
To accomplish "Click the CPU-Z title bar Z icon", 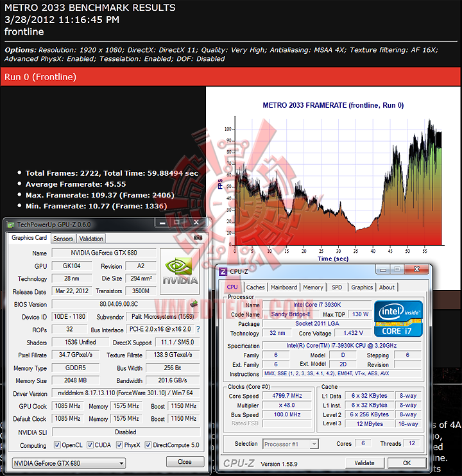I will tap(223, 271).
